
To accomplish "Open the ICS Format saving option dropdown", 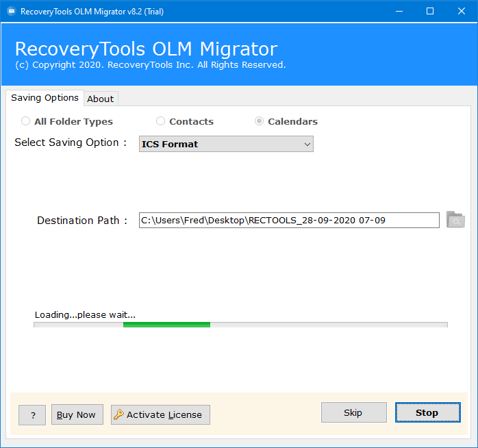I will 226,144.
